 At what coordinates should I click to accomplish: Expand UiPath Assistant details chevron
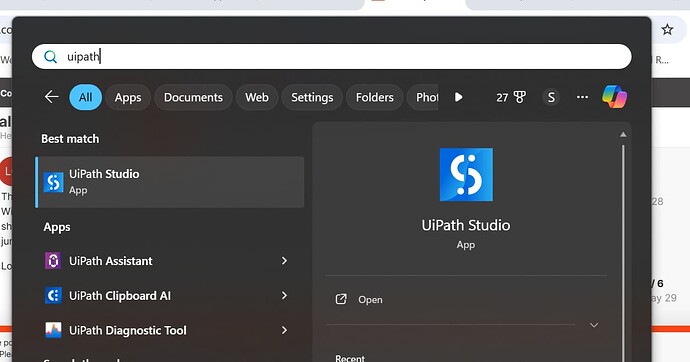click(x=284, y=261)
